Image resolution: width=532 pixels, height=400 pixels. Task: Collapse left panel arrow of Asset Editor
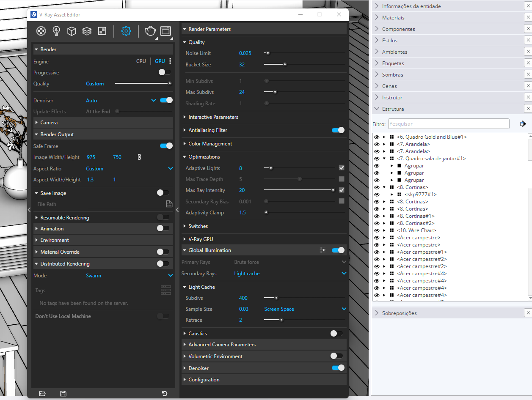[29, 210]
